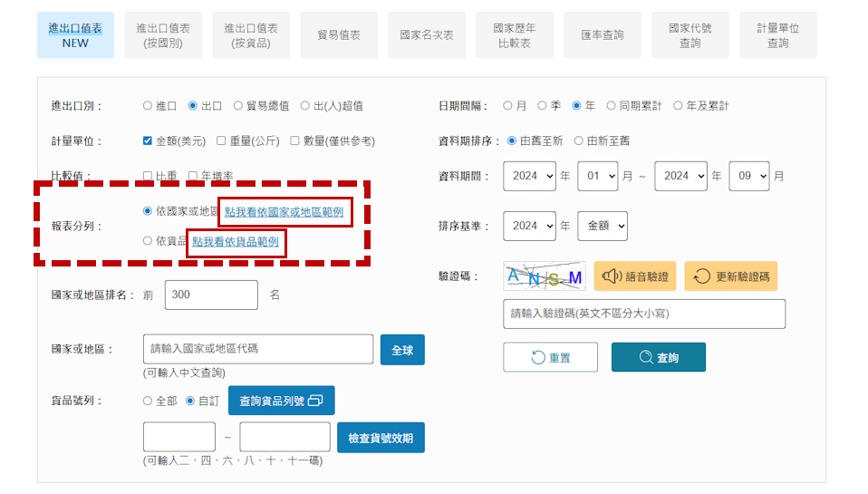Select the 出口 radio button
868x494 pixels.
point(193,106)
